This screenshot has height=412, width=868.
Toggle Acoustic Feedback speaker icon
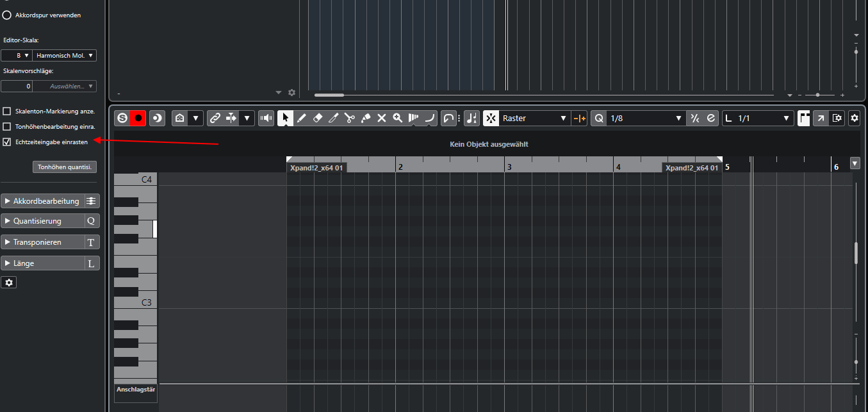coord(265,118)
